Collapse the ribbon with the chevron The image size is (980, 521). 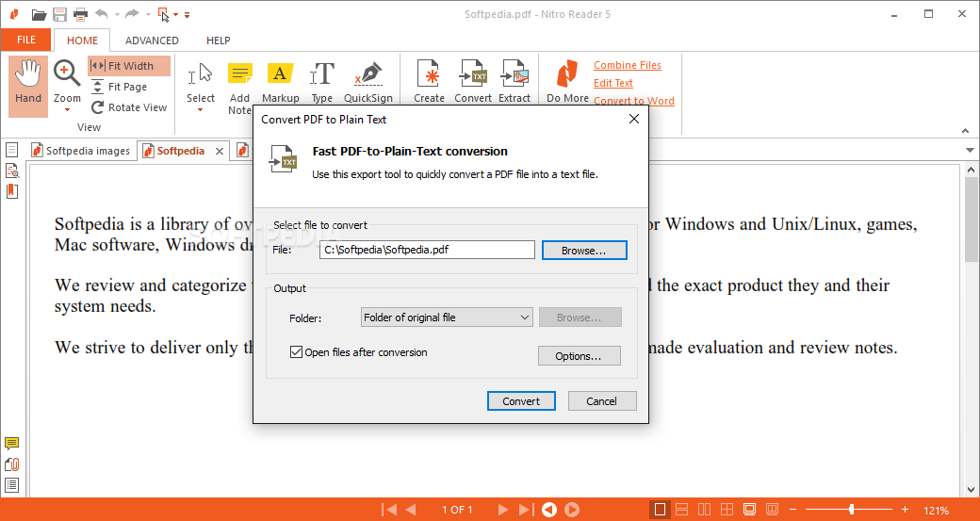[966, 131]
